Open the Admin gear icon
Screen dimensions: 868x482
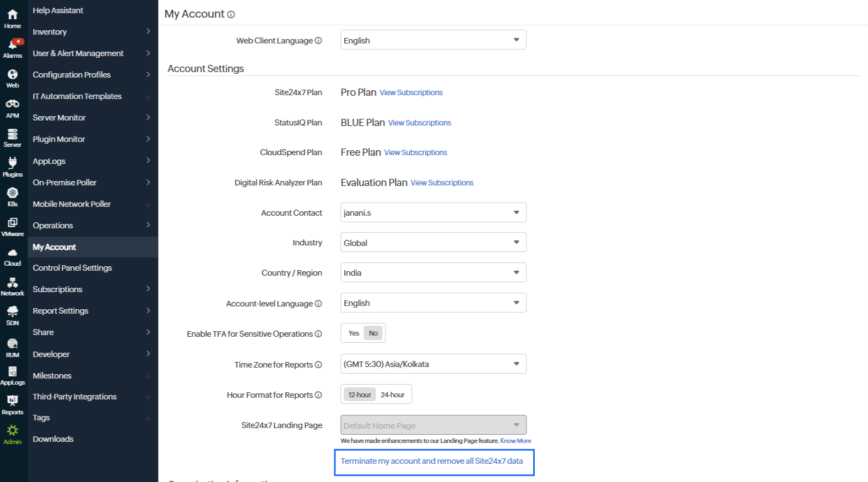click(13, 434)
